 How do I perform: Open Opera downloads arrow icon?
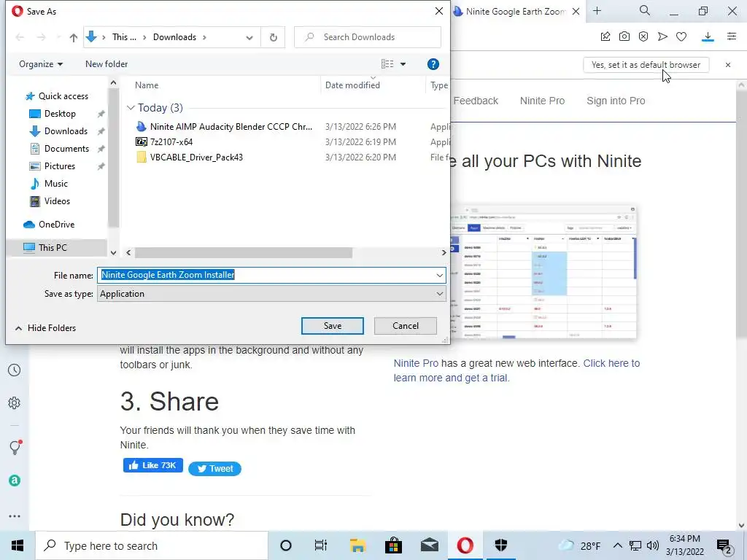[x=708, y=36]
